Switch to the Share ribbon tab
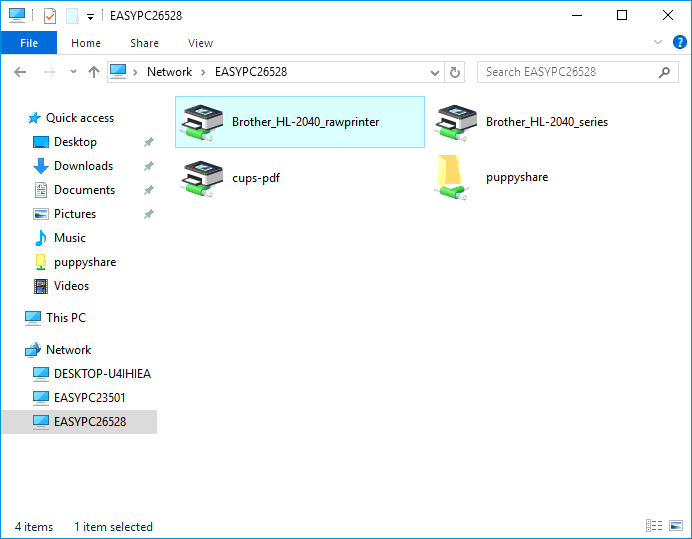Screen dimensions: 692x539 [144, 43]
